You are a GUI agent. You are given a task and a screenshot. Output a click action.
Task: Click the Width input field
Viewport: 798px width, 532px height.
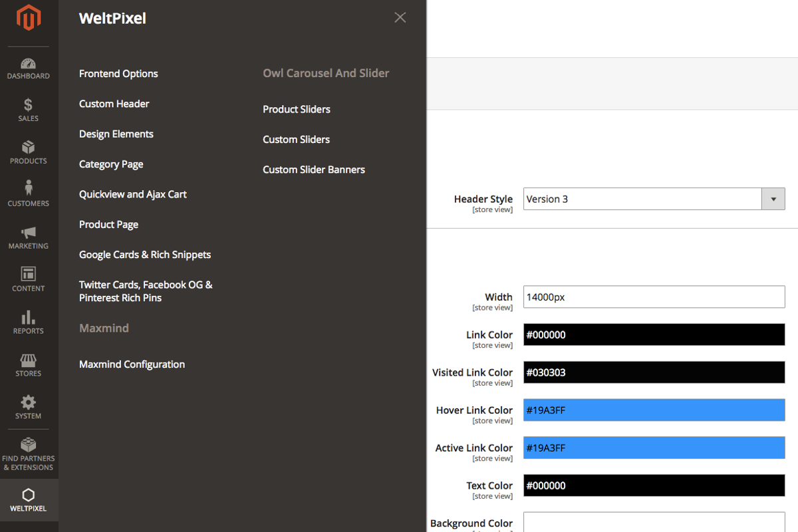pyautogui.click(x=654, y=297)
